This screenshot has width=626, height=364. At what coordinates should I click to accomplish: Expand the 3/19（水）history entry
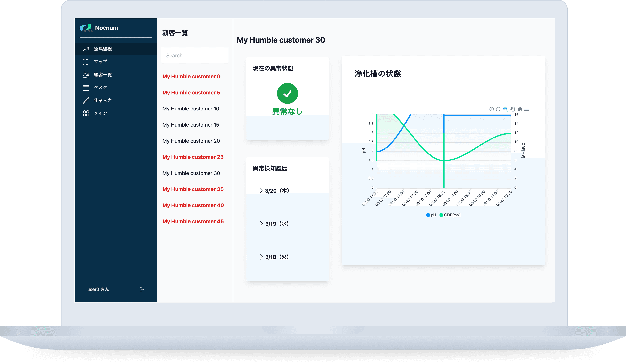[274, 224]
